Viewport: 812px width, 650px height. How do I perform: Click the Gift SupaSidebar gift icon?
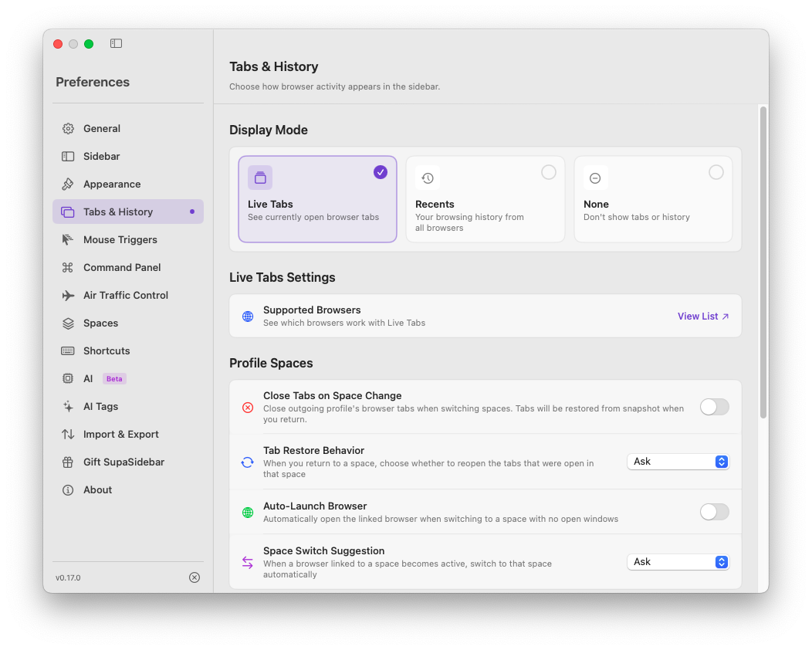pyautogui.click(x=68, y=462)
